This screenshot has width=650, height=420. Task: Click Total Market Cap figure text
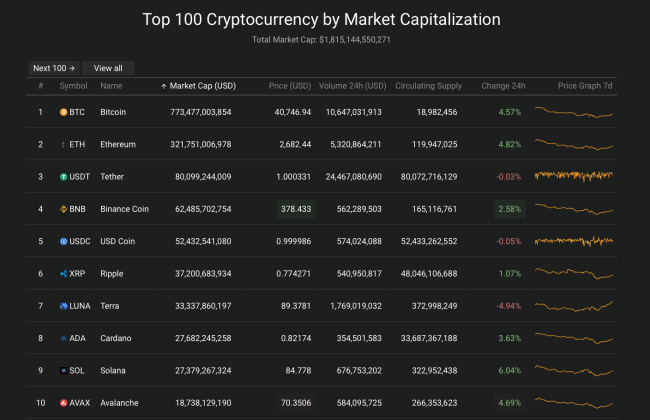(321, 40)
